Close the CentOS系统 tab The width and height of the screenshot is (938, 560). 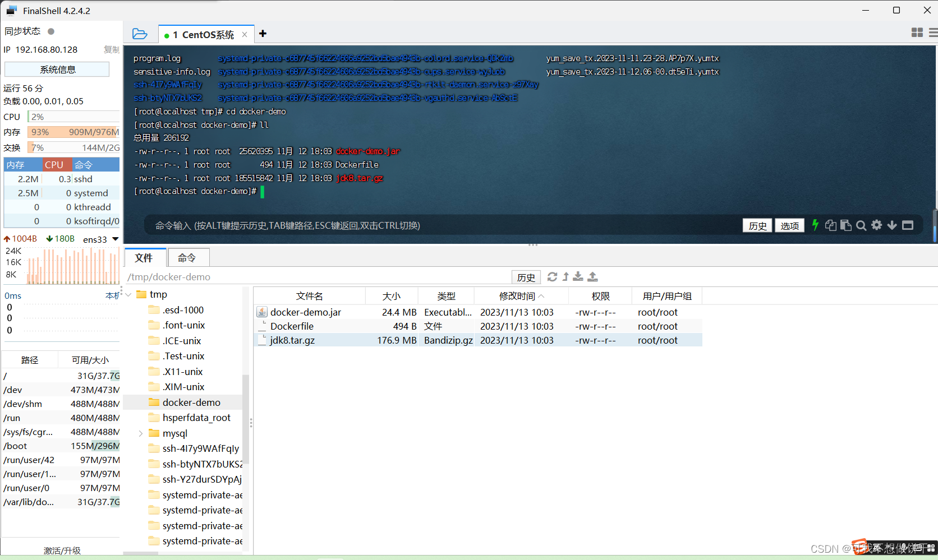click(x=245, y=35)
